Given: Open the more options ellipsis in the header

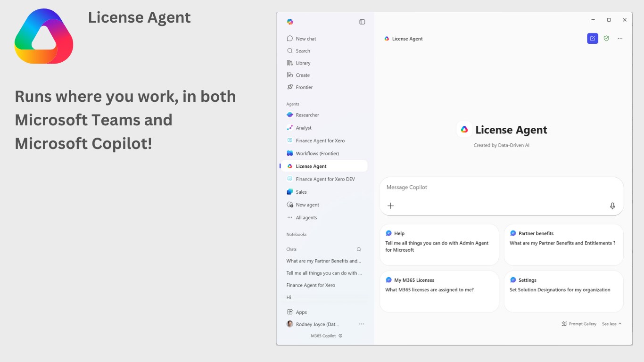Looking at the screenshot, I should [620, 39].
